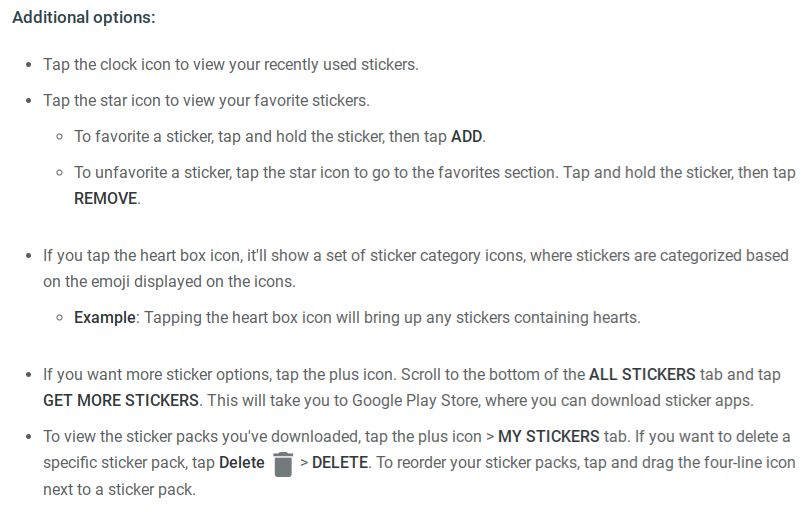Click the 'heart box icon' bullet sentence
807x512 pixels.
point(416,269)
